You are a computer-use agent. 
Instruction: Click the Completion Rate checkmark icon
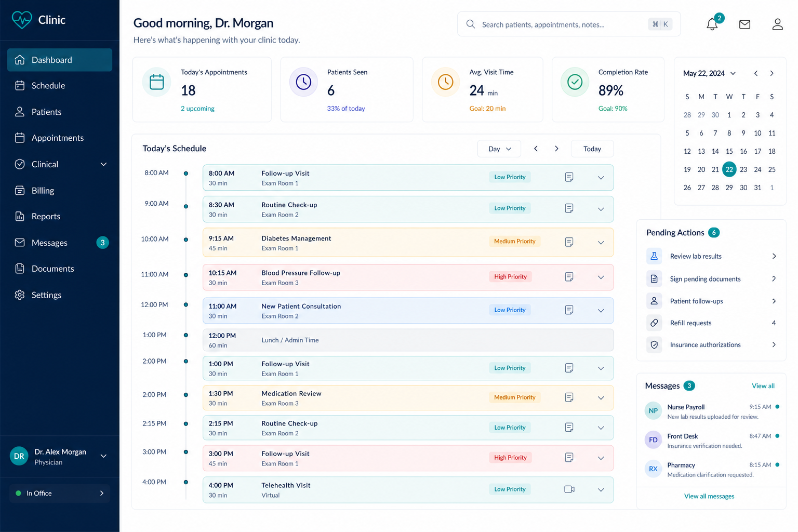pyautogui.click(x=575, y=82)
